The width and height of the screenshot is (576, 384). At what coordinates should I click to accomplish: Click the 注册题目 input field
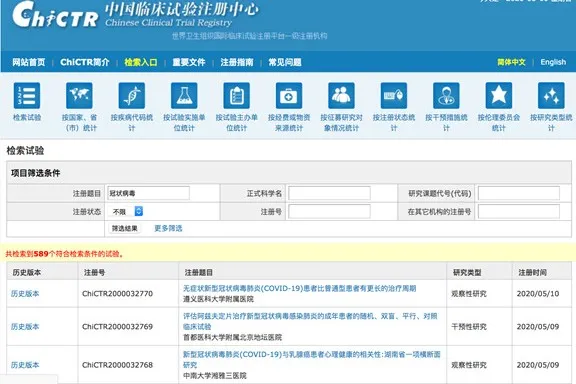pyautogui.click(x=148, y=193)
